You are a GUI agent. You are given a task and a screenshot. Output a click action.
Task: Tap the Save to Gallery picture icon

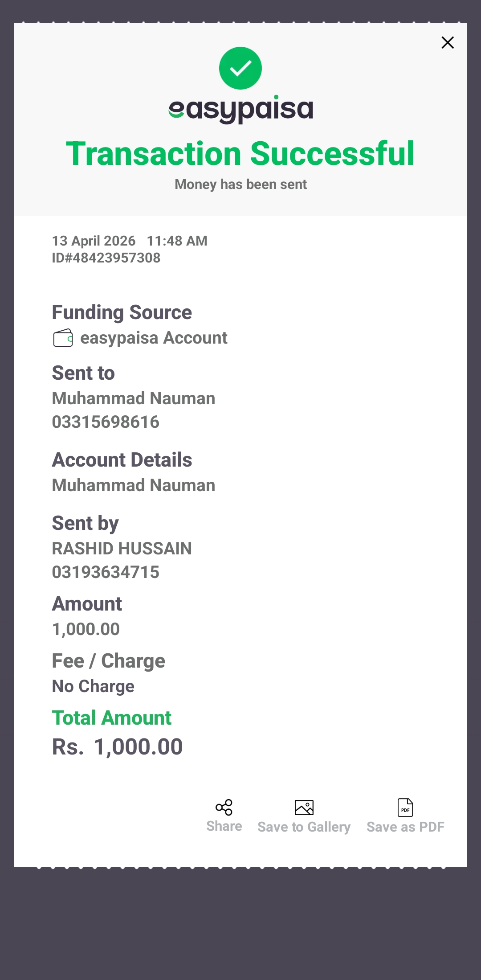[x=304, y=807]
